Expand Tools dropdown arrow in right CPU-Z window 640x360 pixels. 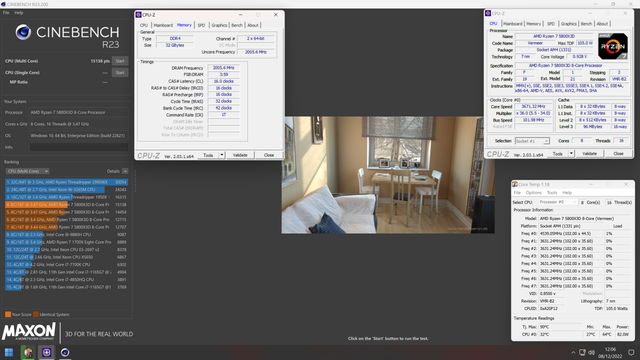[571, 154]
